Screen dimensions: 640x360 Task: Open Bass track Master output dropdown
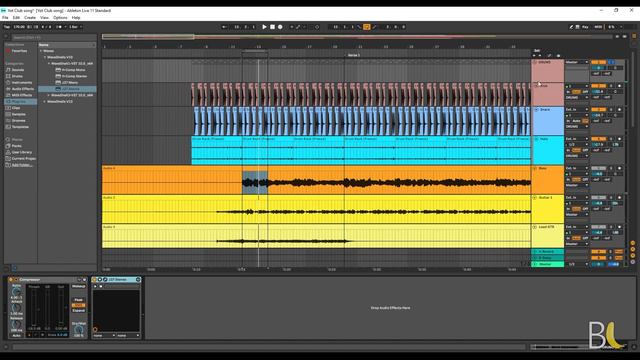click(x=577, y=185)
